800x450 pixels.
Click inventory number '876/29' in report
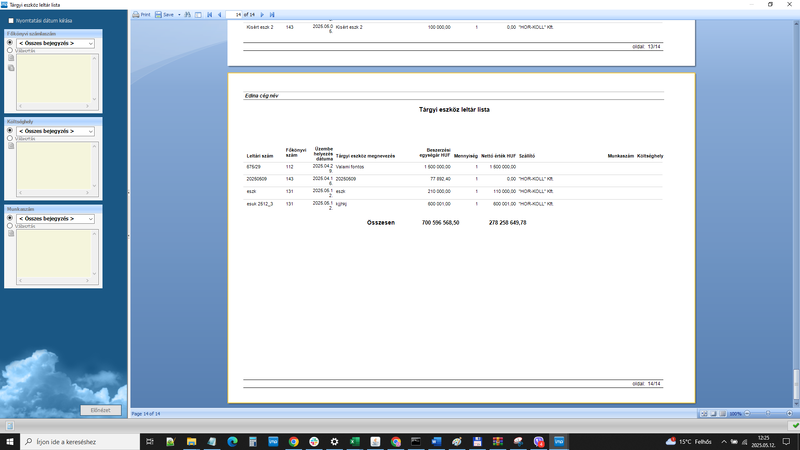point(254,167)
